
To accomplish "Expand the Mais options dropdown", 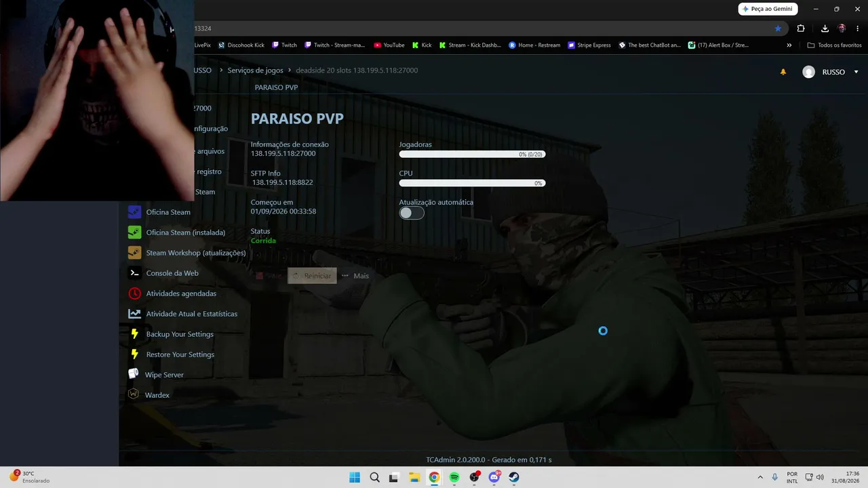I will pyautogui.click(x=355, y=276).
